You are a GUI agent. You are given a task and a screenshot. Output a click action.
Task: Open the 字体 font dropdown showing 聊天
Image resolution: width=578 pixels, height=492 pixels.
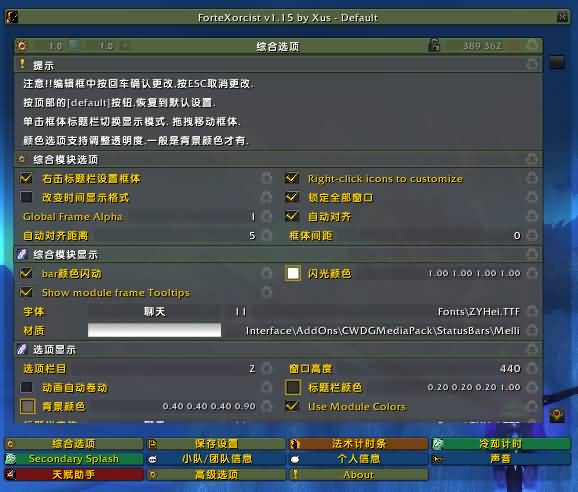click(x=154, y=312)
